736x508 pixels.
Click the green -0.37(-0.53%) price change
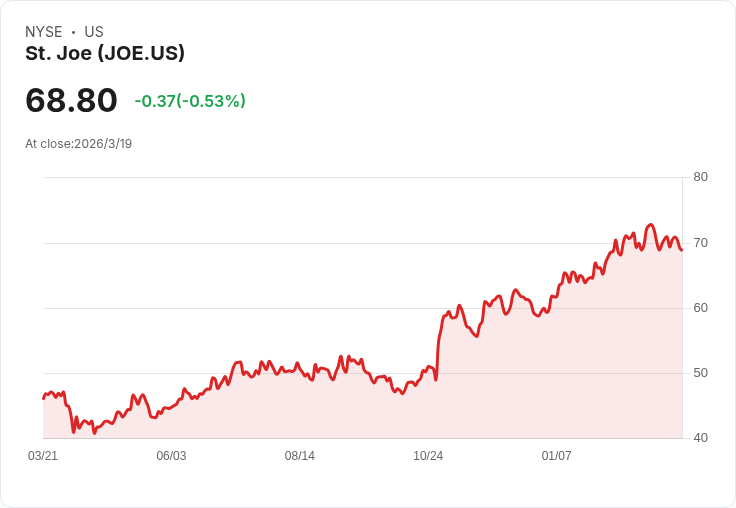pos(190,101)
